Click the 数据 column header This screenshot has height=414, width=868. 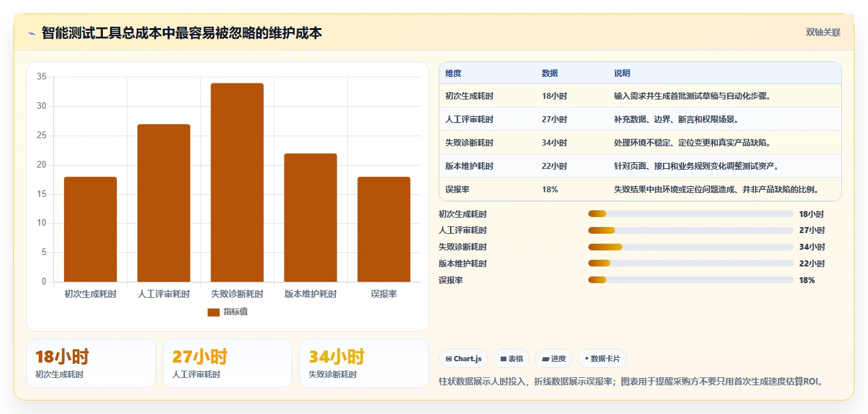(x=550, y=73)
